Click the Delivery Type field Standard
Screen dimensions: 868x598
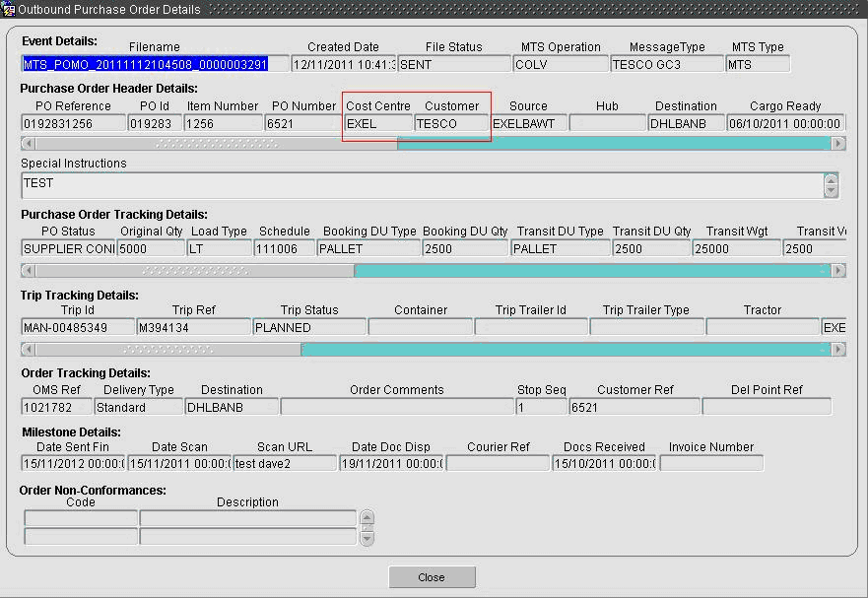138,407
